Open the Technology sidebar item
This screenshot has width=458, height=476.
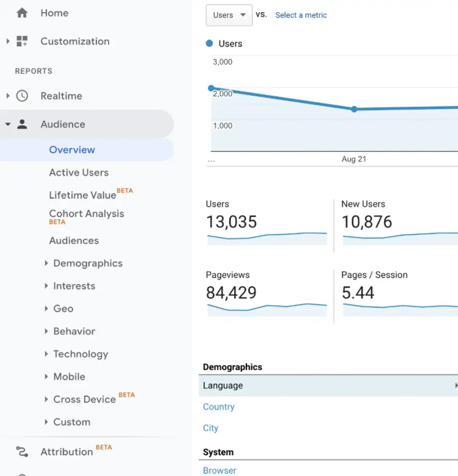[x=81, y=354]
